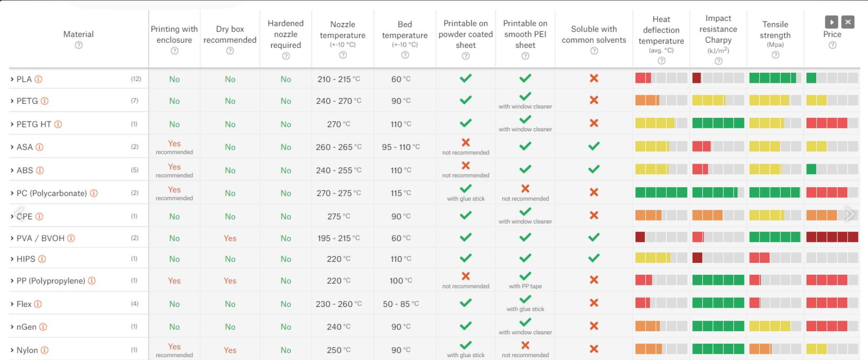Screen dimensions: 868x360
Task: Click the info icon next to Nylon
Action: (45, 350)
